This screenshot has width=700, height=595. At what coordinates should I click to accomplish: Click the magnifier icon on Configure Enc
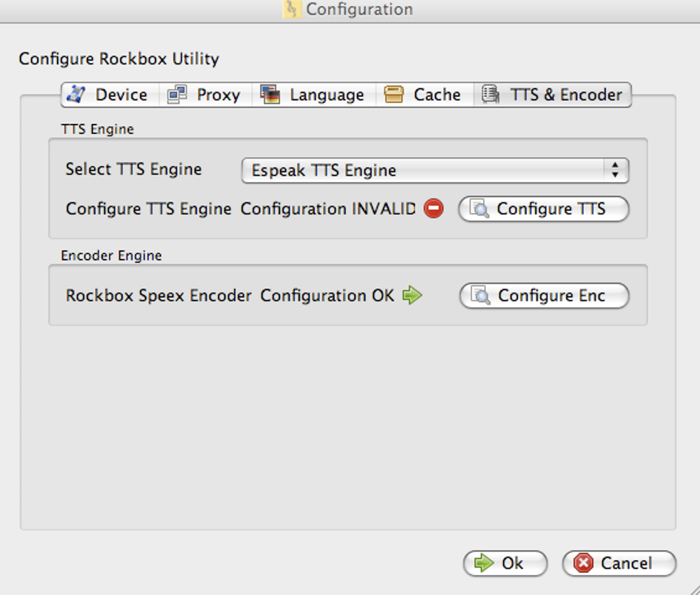click(480, 296)
